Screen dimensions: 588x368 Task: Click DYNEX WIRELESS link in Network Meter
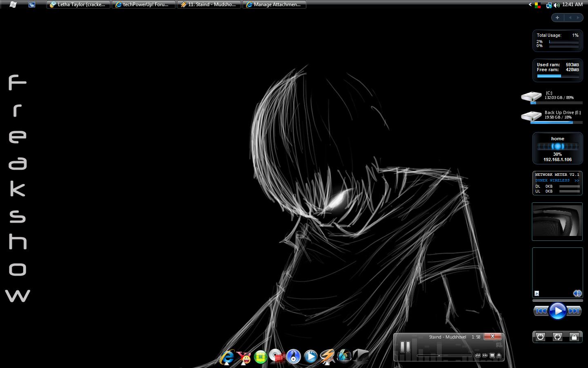coord(552,180)
